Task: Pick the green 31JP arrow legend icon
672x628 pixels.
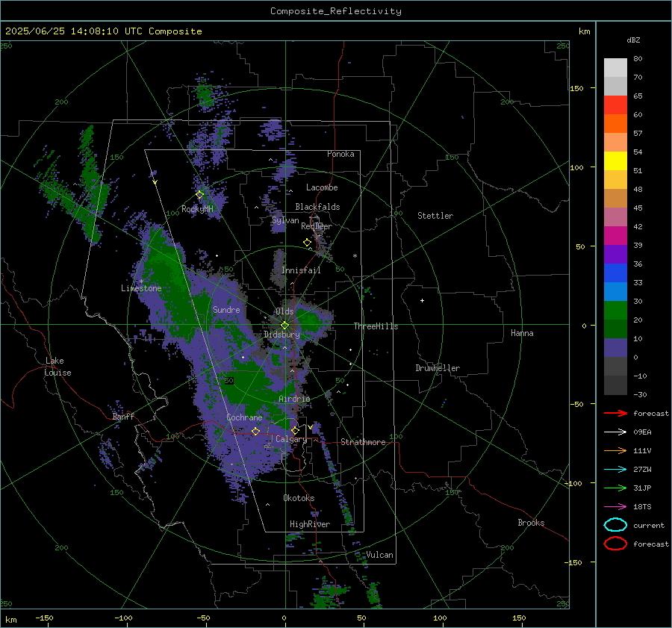Action: (615, 488)
